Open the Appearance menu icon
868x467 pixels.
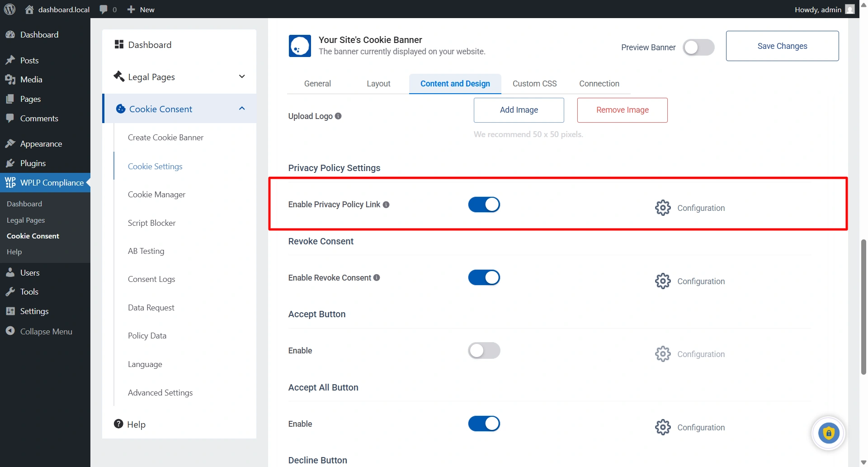click(11, 143)
